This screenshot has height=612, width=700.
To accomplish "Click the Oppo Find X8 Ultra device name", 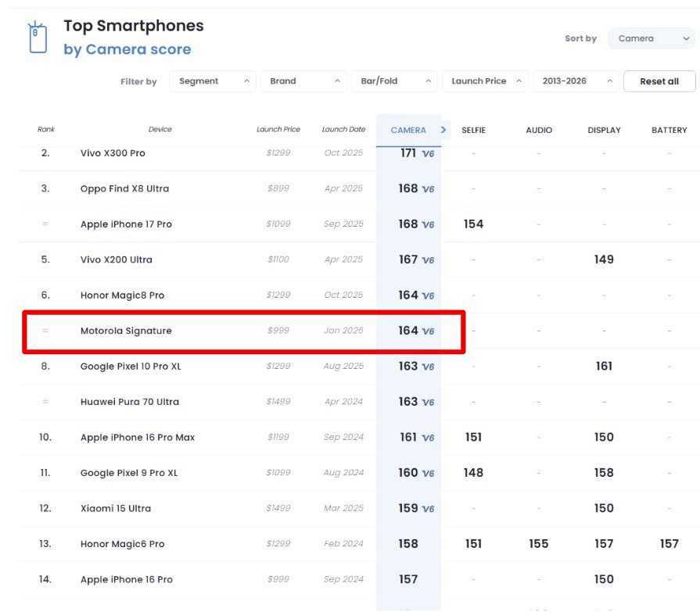I will coord(124,189).
